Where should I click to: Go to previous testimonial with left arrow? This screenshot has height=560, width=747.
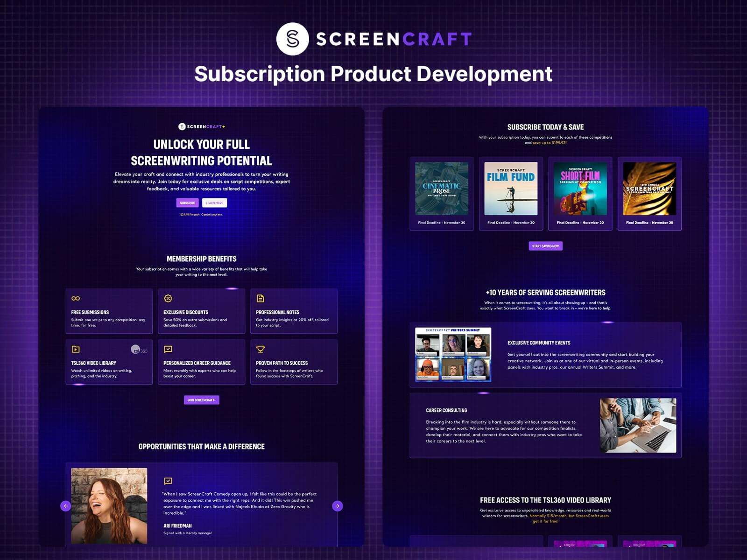(x=66, y=506)
